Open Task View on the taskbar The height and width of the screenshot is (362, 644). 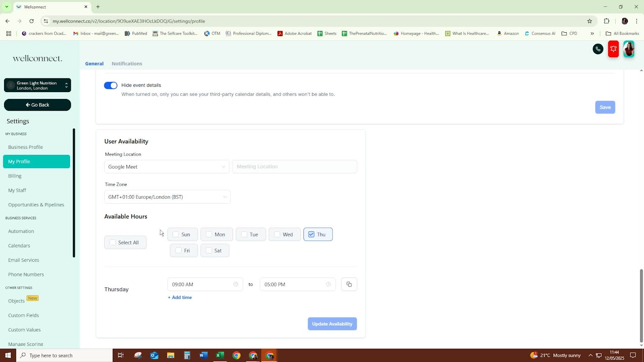point(121,355)
